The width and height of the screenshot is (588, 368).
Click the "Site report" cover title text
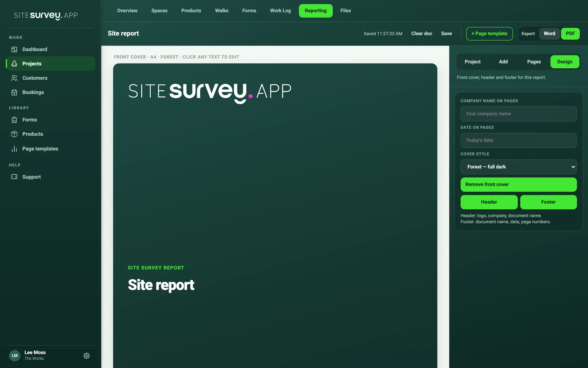(x=161, y=285)
